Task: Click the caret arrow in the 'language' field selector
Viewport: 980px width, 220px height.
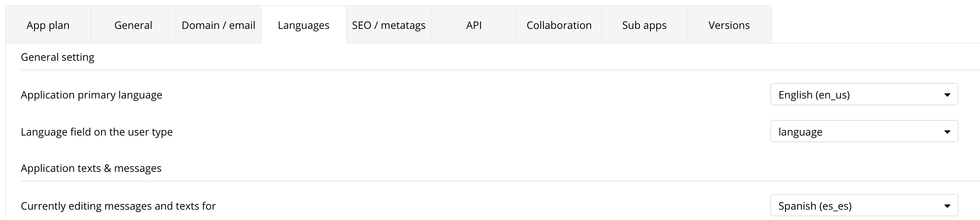Action: coord(947,132)
